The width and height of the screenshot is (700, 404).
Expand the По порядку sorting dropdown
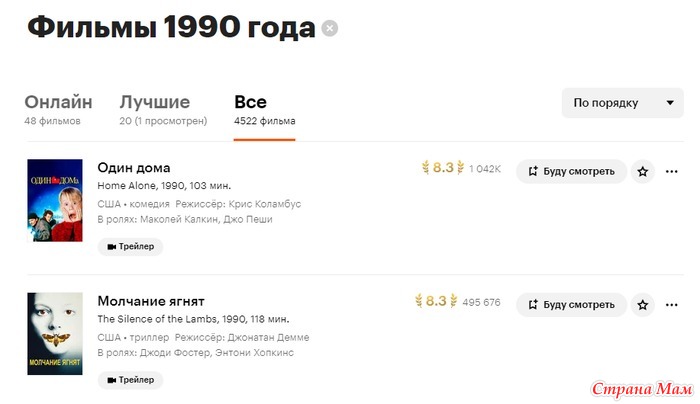point(622,103)
